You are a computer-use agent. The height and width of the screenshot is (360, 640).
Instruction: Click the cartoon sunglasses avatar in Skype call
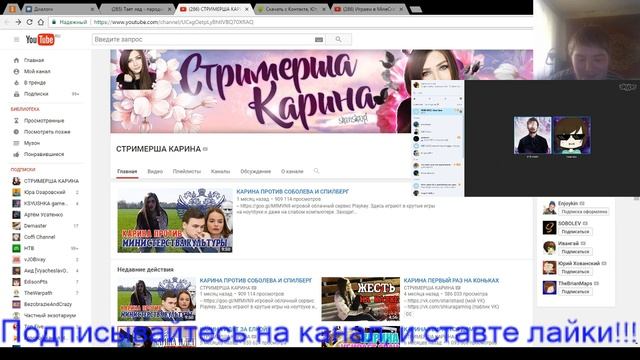pos(571,135)
